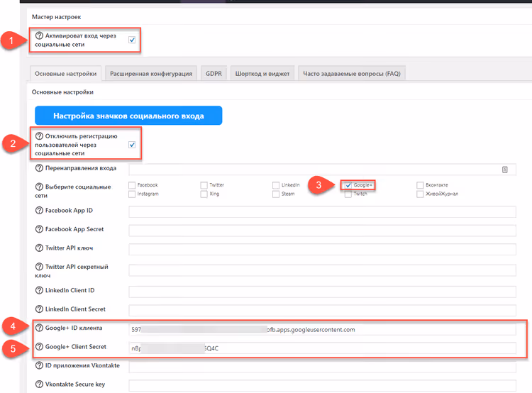Open help icon beside LinkedIn Client Secret

point(39,309)
